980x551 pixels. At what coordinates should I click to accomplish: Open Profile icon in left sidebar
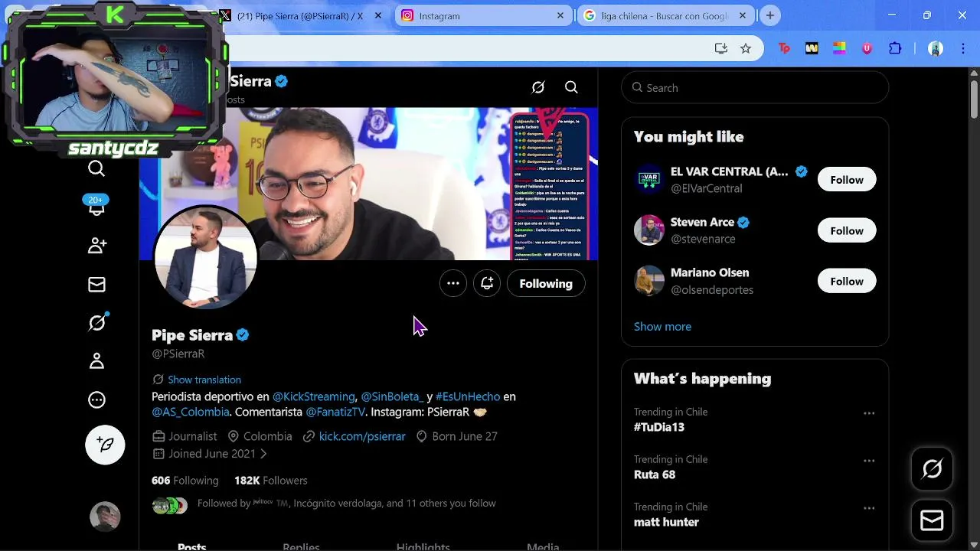point(96,361)
